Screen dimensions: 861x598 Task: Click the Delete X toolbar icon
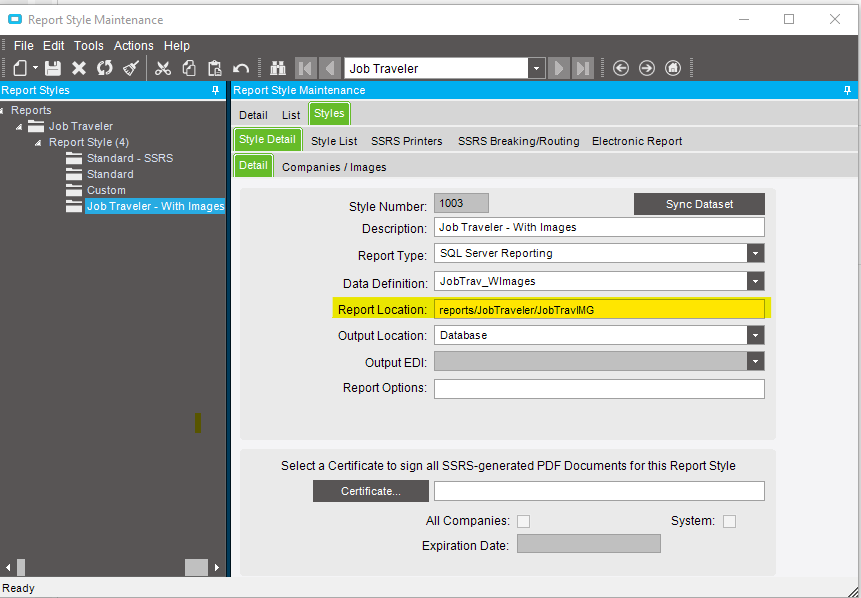pyautogui.click(x=79, y=68)
